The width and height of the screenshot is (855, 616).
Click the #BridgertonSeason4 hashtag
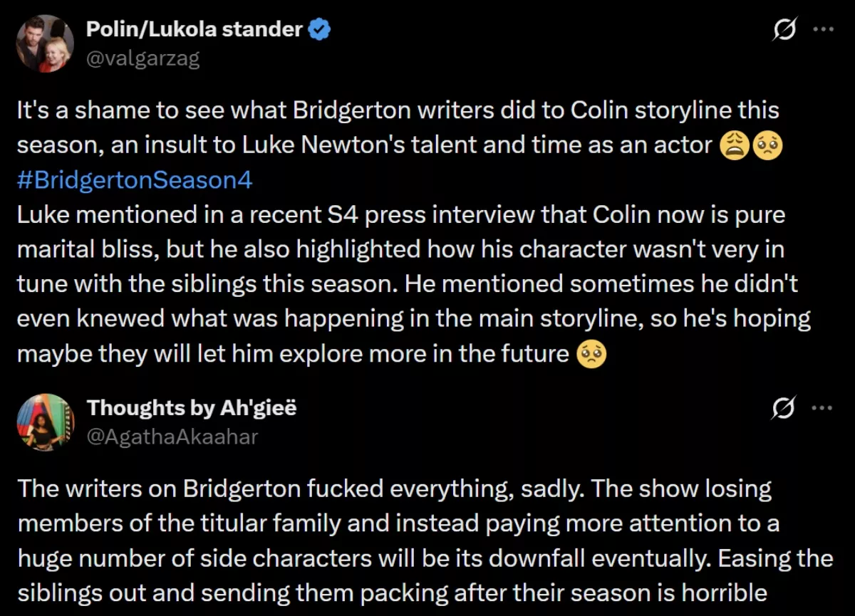135,180
